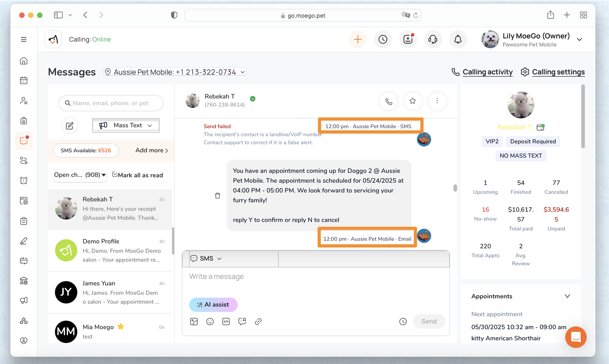The height and width of the screenshot is (364, 609).
Task: Delete the appointment reminder message with trash icon
Action: pyautogui.click(x=217, y=195)
